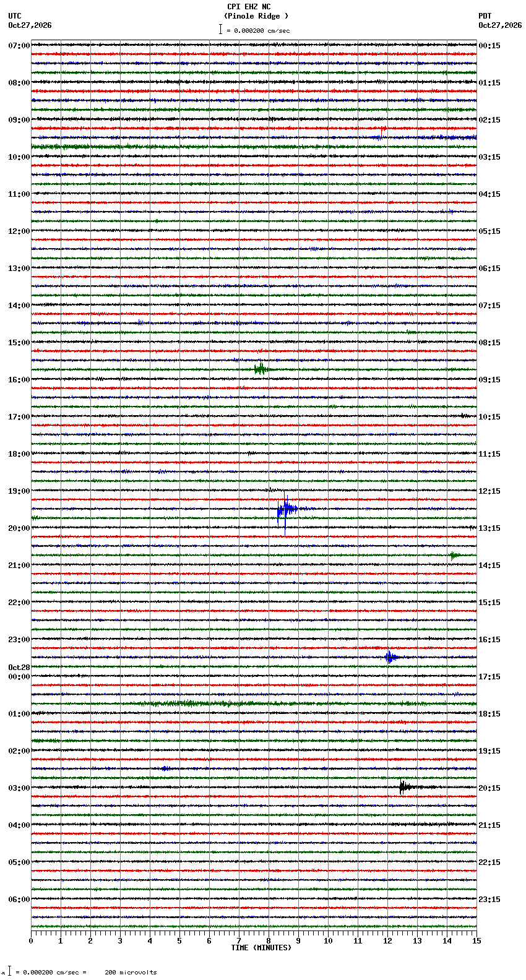Viewport: 526px width, 980px height.
Task: Click the 13:15 PDT row label
Action: coord(489,528)
